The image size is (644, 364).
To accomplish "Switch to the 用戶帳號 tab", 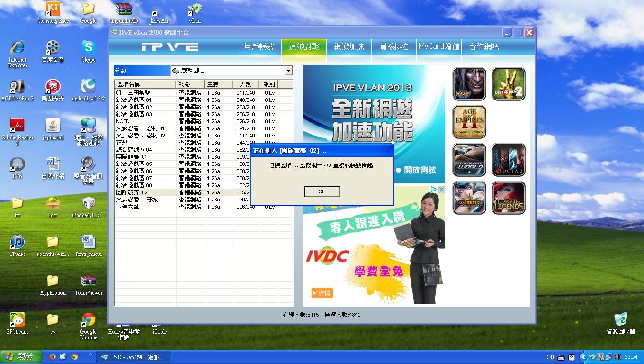I will pos(259,47).
